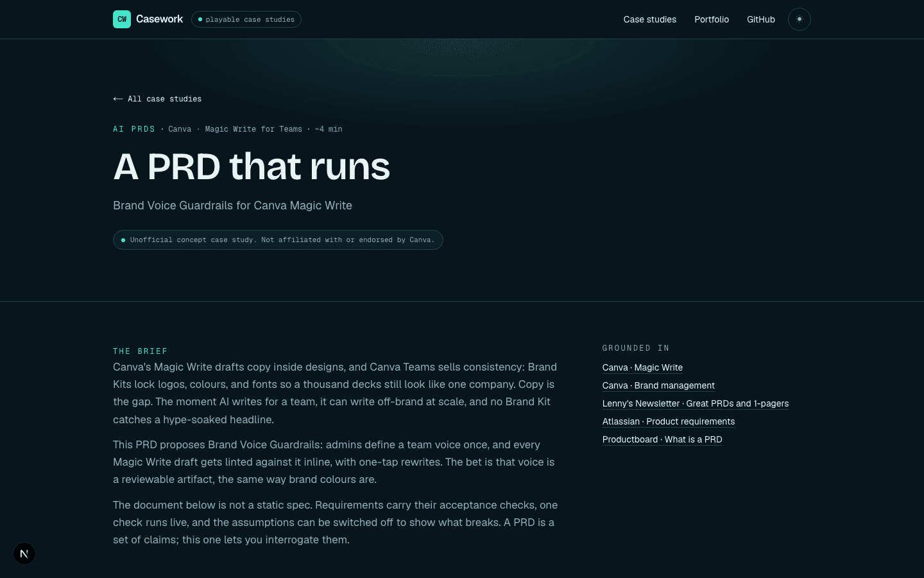The width and height of the screenshot is (924, 578).
Task: Click the AI PRDS category label
Action: coord(134,129)
